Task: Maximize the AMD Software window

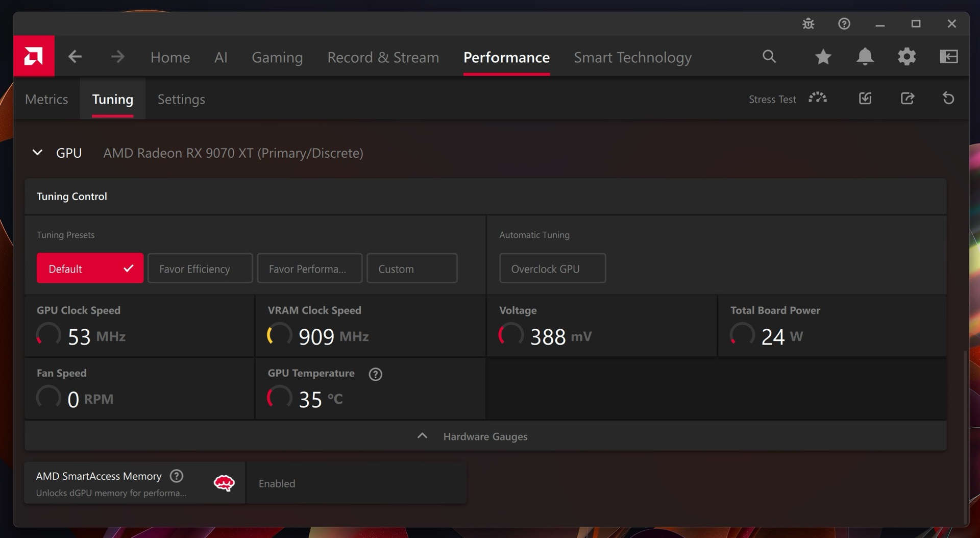Action: point(916,23)
